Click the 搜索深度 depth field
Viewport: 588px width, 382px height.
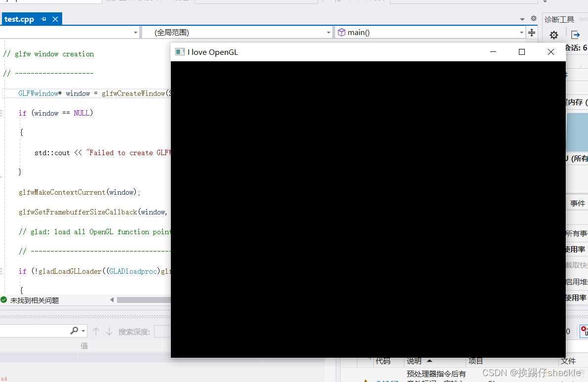(162, 331)
